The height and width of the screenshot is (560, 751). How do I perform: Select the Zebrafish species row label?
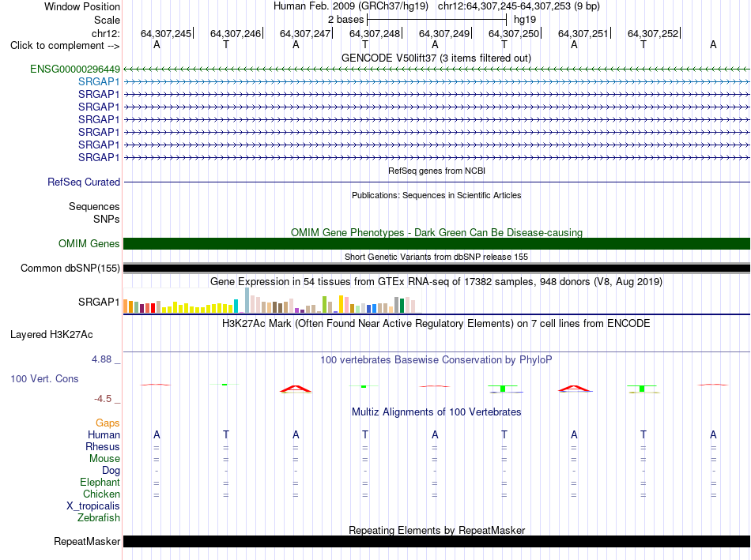(99, 517)
